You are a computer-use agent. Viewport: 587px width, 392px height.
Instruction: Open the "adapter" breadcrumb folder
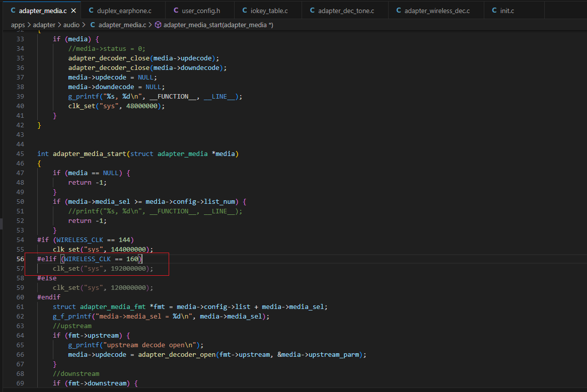pyautogui.click(x=44, y=25)
